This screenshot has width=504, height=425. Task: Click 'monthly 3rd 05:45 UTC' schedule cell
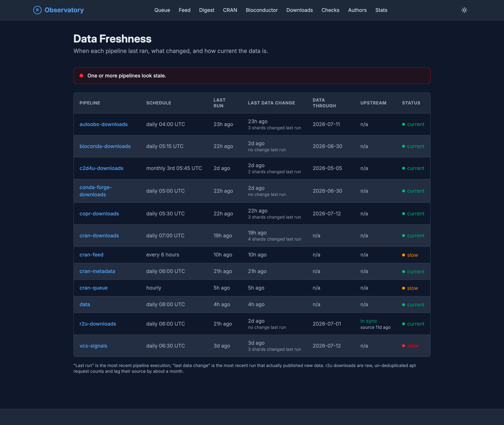174,168
